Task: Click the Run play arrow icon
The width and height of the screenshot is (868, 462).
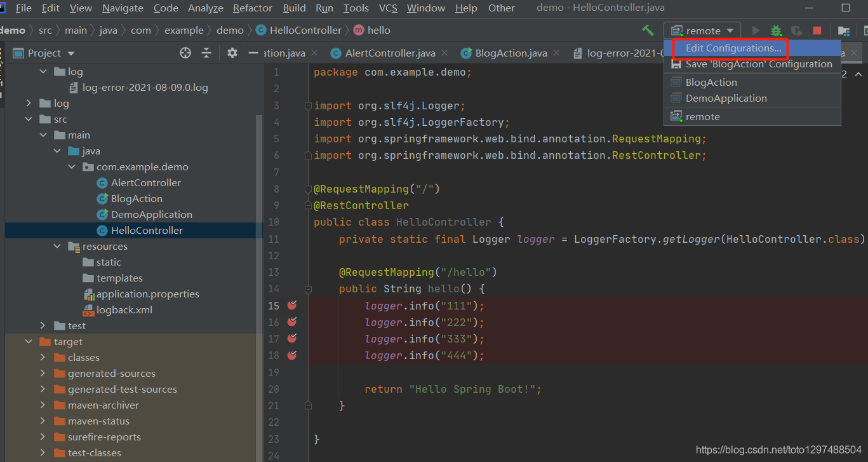Action: point(756,31)
